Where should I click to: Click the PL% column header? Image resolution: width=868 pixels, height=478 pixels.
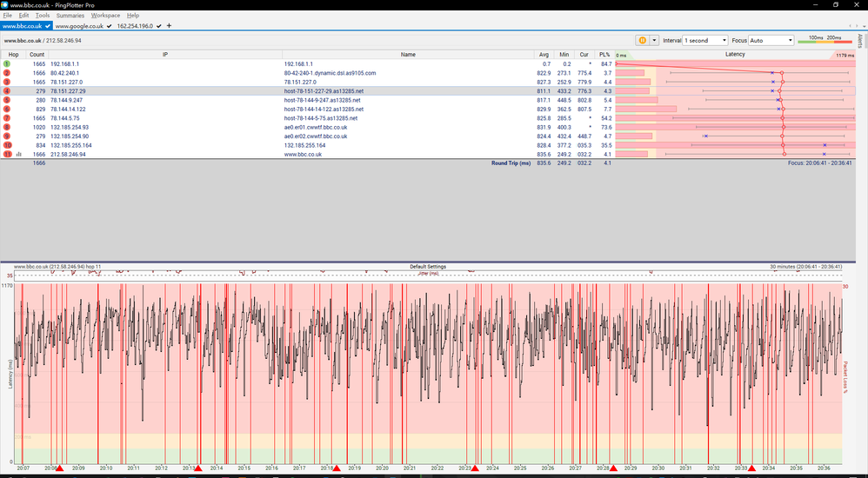coord(604,55)
